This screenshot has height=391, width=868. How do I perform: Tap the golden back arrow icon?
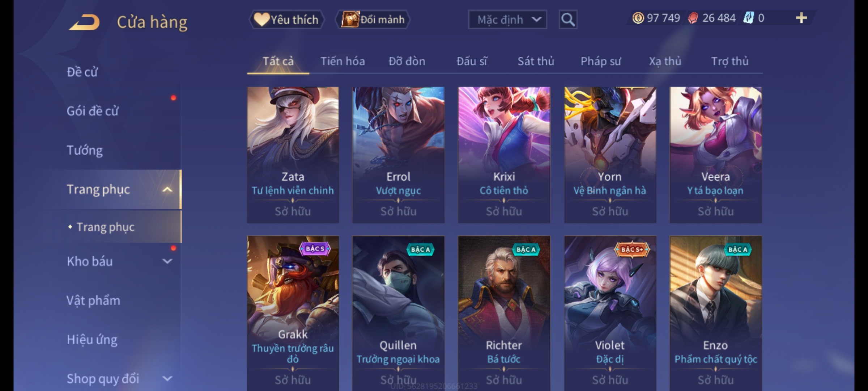pyautogui.click(x=85, y=22)
